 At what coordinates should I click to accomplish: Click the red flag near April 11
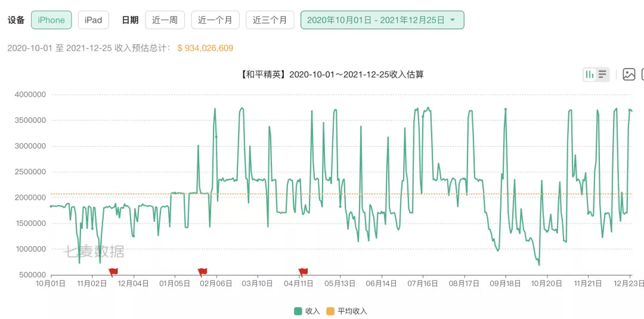coord(303,272)
